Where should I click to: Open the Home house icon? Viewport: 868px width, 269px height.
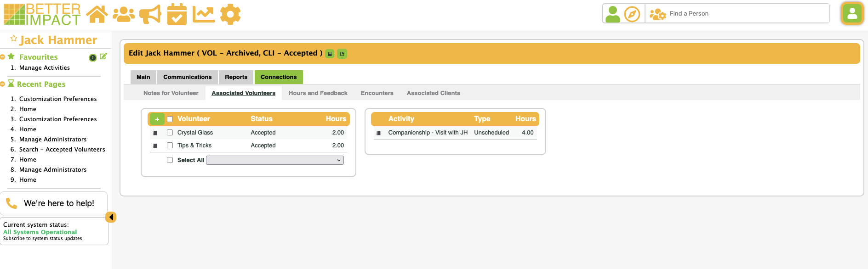point(97,14)
